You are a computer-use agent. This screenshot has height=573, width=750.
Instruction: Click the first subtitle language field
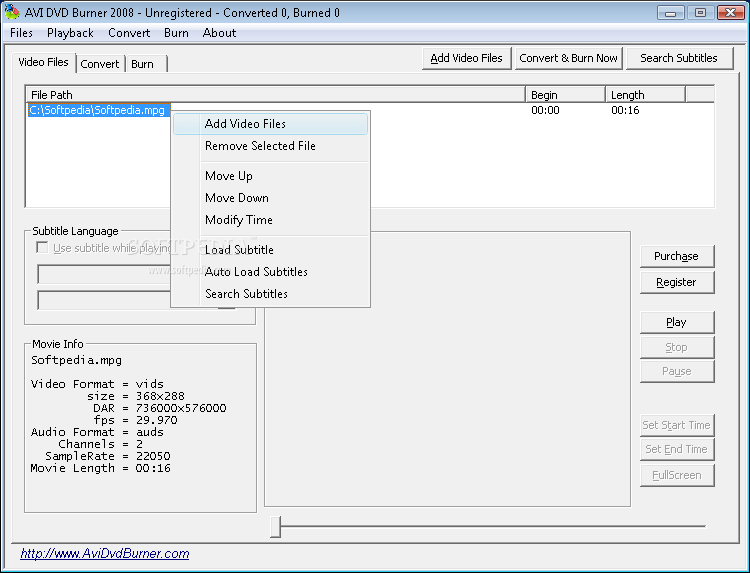(x=104, y=275)
